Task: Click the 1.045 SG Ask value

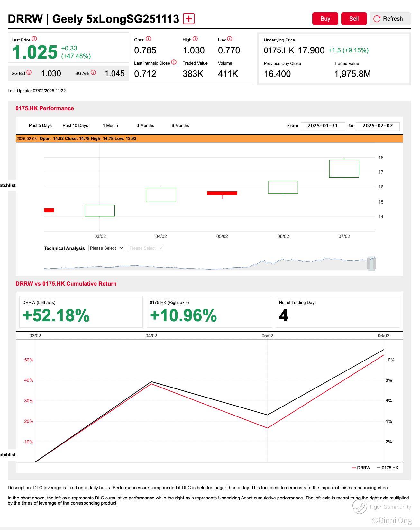Action: 114,74
